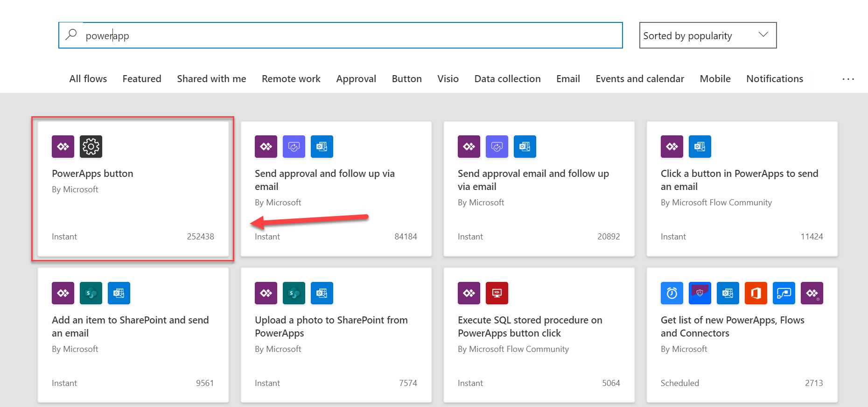Viewport: 868px width, 407px height.
Task: Click the 'Scheduled' label on the last card
Action: click(x=680, y=383)
